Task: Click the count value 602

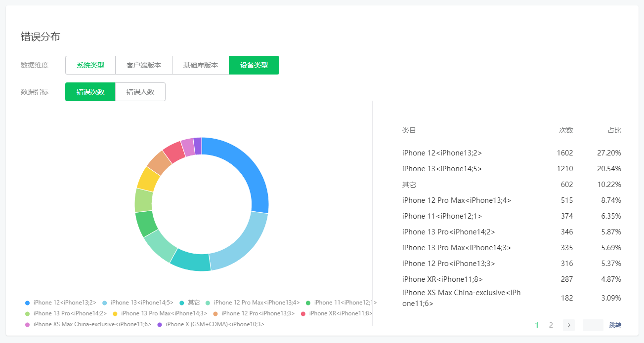Action: coord(567,185)
